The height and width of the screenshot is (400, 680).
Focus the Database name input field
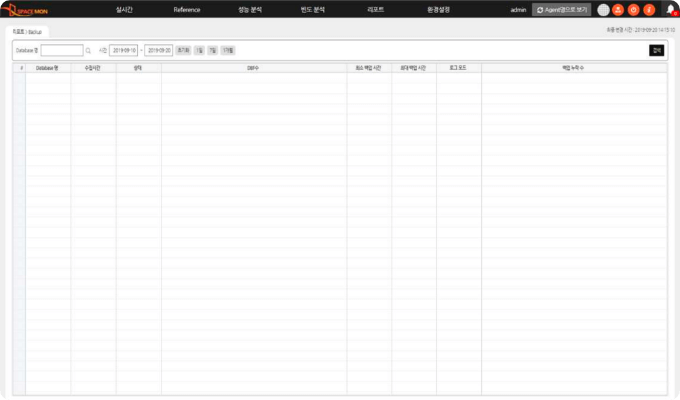pos(62,50)
